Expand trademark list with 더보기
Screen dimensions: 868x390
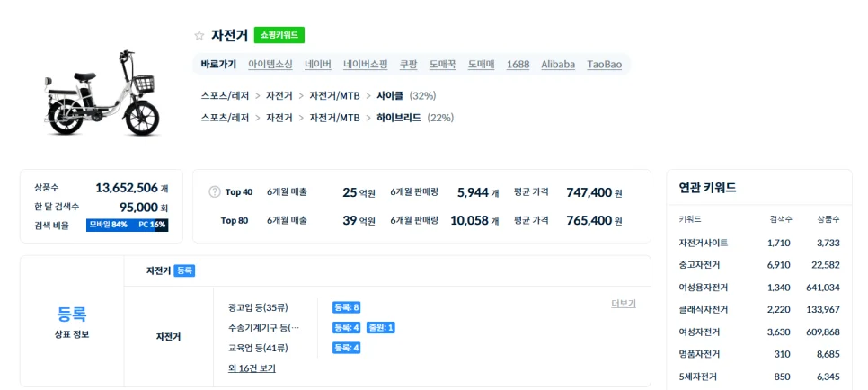point(624,304)
